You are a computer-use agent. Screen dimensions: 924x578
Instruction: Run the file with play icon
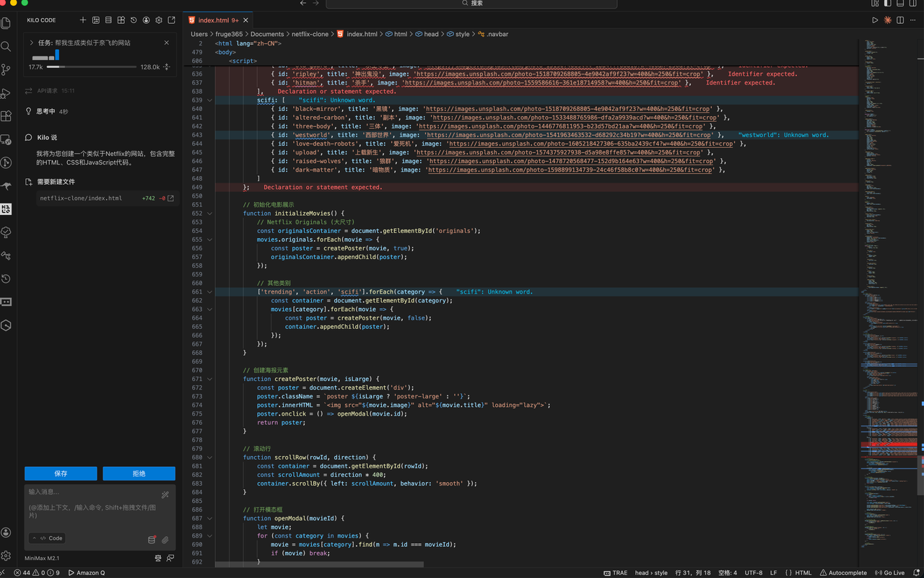coord(875,20)
